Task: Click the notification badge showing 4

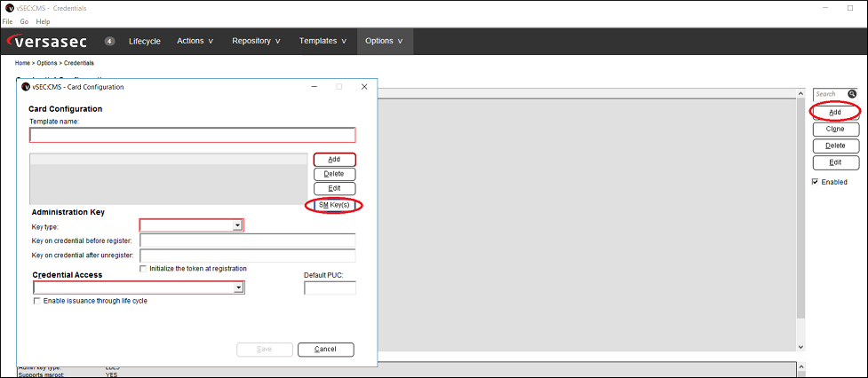Action: point(109,41)
